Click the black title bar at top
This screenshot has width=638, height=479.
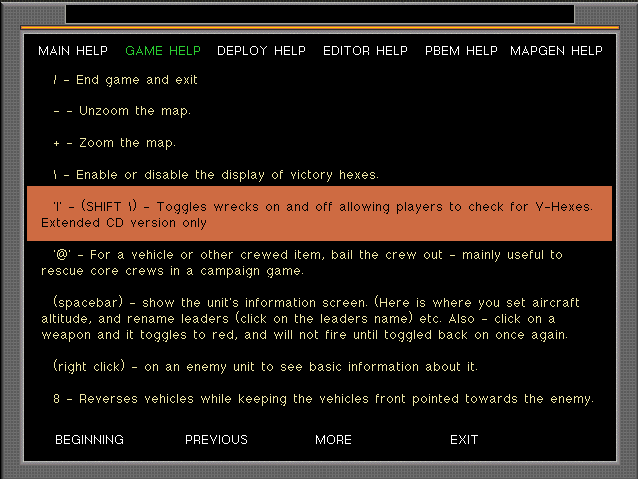(319, 13)
